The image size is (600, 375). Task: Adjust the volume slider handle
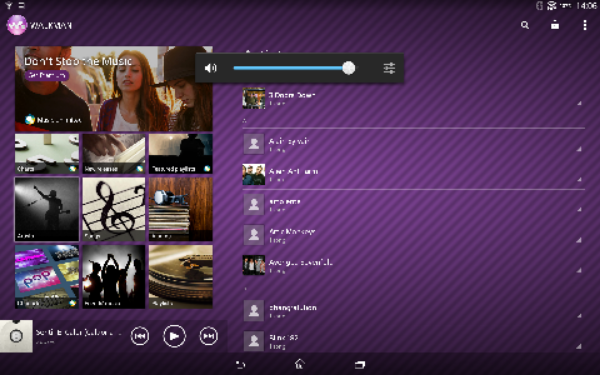[x=349, y=68]
